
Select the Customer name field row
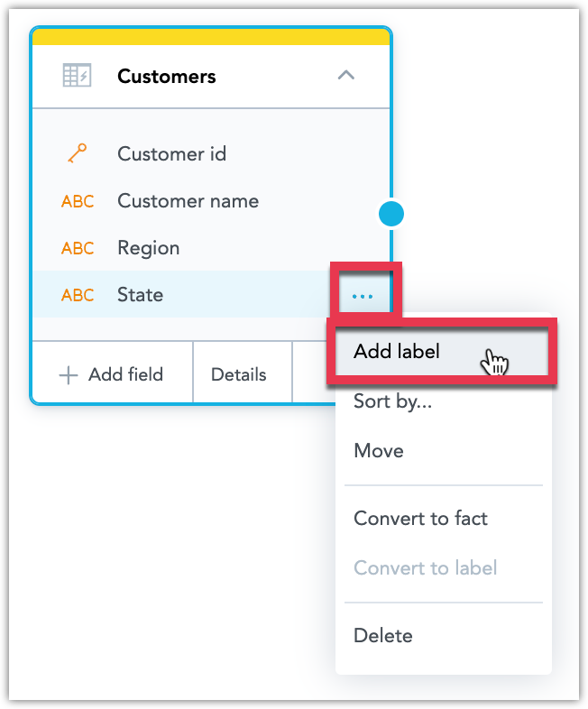click(x=211, y=201)
